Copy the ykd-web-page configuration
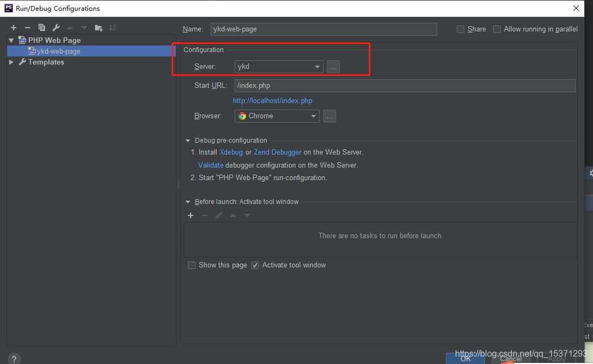This screenshot has width=593, height=364. pos(42,27)
